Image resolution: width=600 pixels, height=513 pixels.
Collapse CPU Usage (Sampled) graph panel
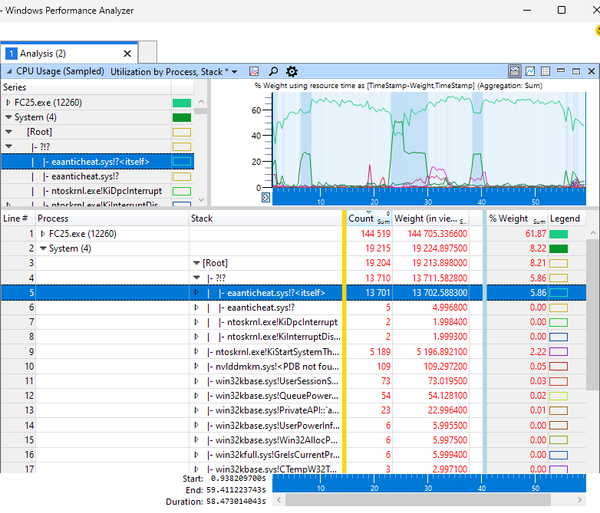(8, 72)
